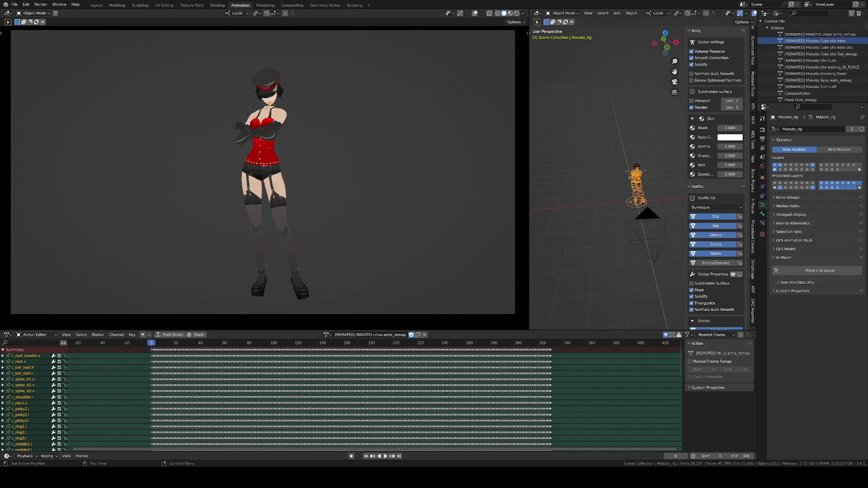The image size is (868, 488).
Task: Click the Dope Sheet editor type icon
Action: click(6, 334)
